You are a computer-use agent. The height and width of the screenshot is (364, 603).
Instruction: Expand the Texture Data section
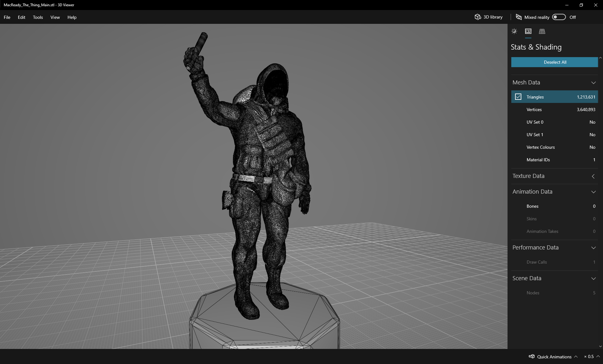pyautogui.click(x=593, y=176)
